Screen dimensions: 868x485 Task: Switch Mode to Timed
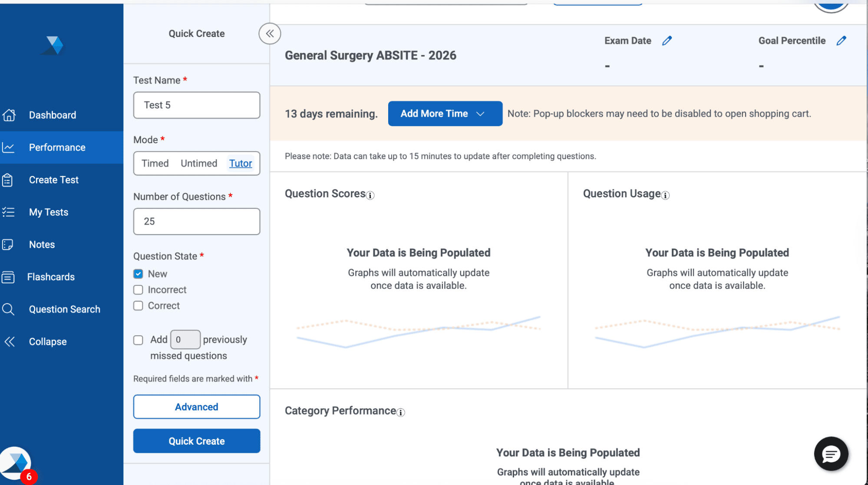coord(155,163)
